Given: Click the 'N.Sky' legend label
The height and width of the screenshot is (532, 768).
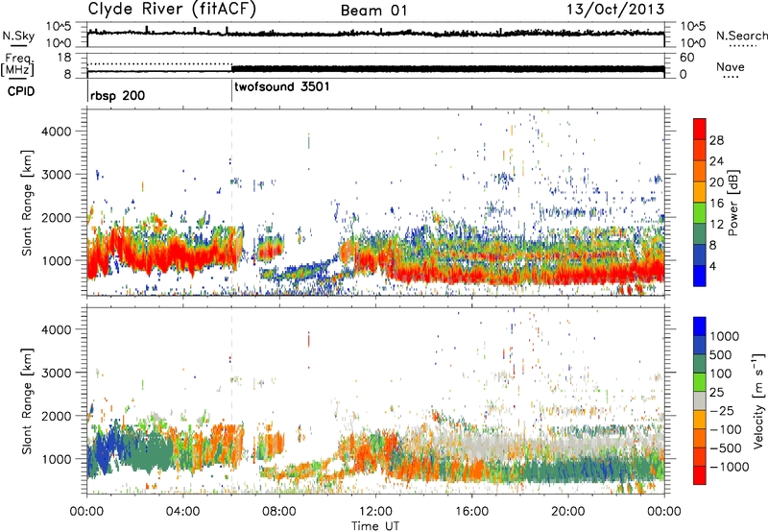Looking at the screenshot, I should (x=18, y=36).
